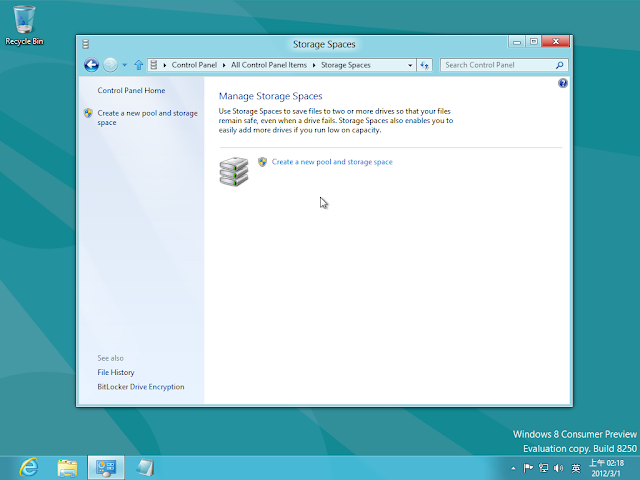Click main Create a new pool and storage space
Viewport: 640px width, 480px height.
point(332,162)
